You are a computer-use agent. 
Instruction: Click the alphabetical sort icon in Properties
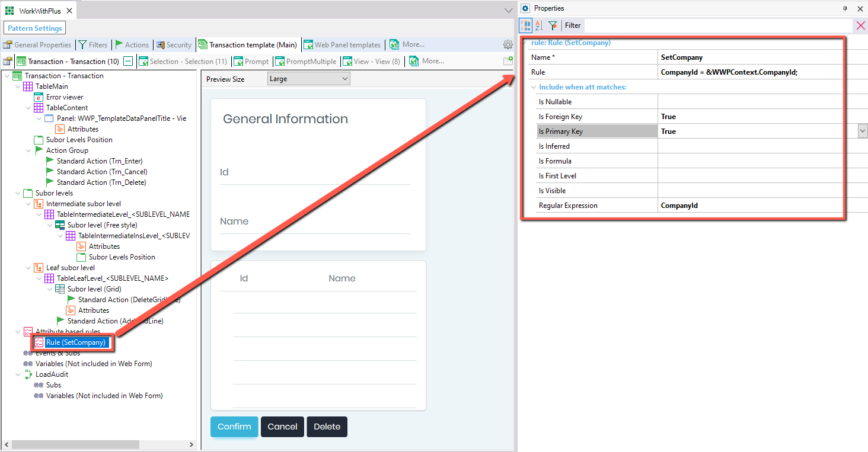click(538, 25)
